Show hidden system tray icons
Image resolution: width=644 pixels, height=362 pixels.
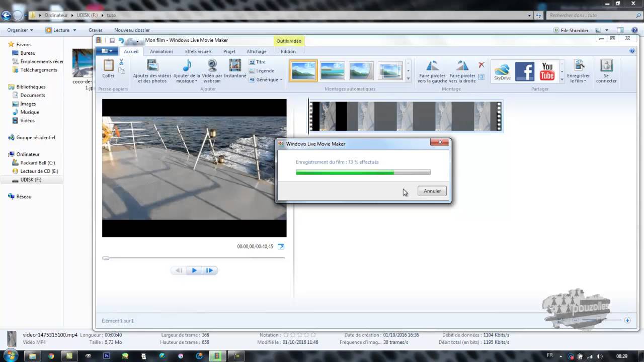[x=561, y=356]
